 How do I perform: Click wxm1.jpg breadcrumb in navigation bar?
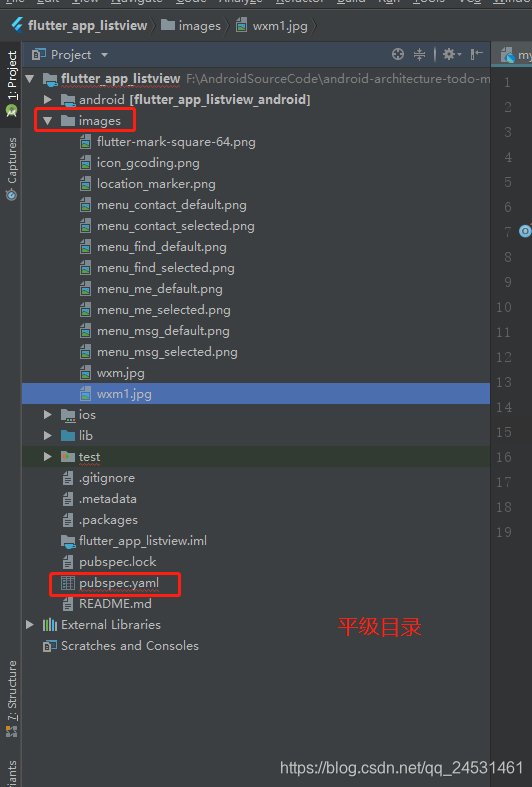pyautogui.click(x=280, y=26)
